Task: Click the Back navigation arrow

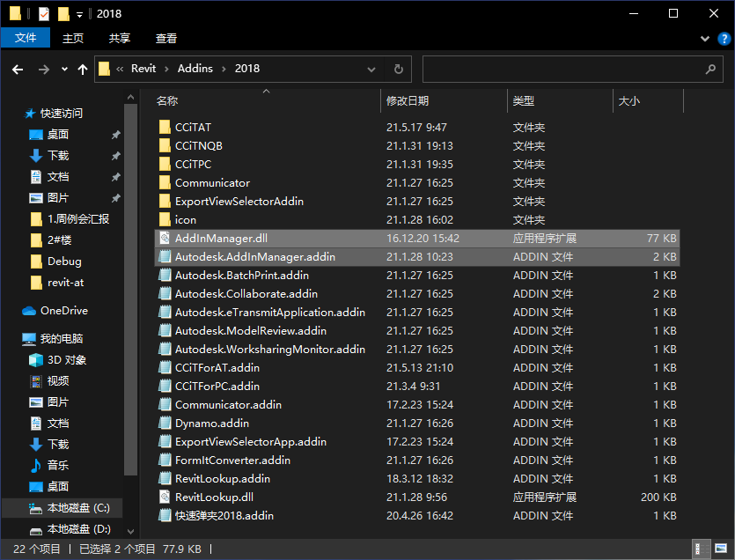Action: click(x=18, y=70)
